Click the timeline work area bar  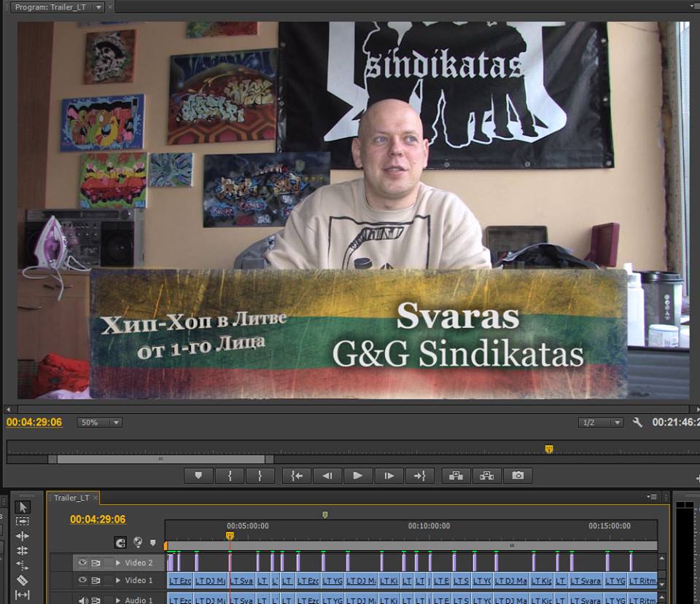(411, 546)
